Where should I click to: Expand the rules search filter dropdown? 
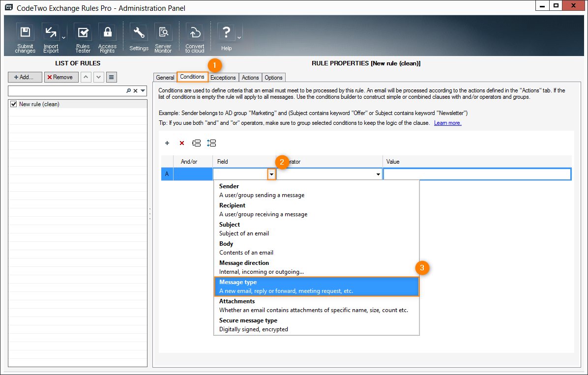pos(143,91)
